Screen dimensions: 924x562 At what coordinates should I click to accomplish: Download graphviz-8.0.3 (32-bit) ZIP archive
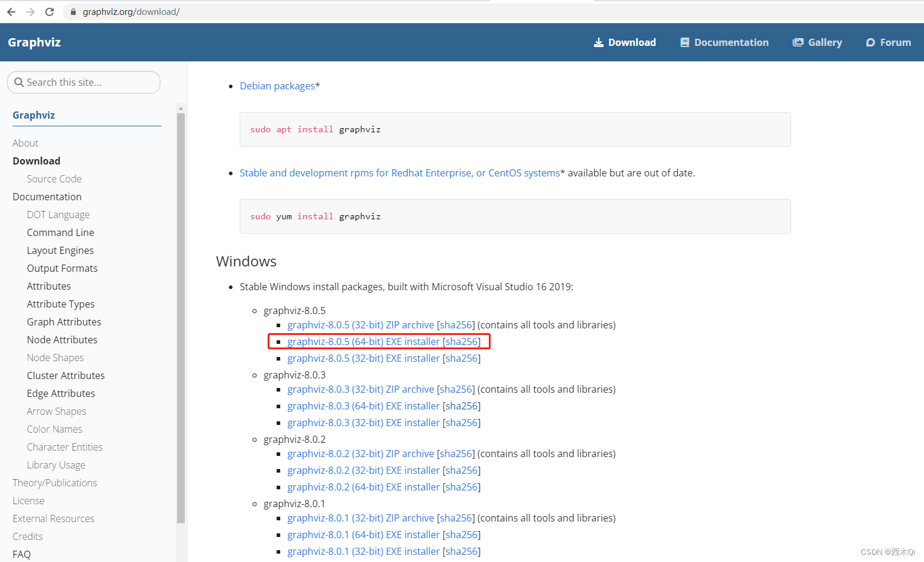tap(361, 389)
